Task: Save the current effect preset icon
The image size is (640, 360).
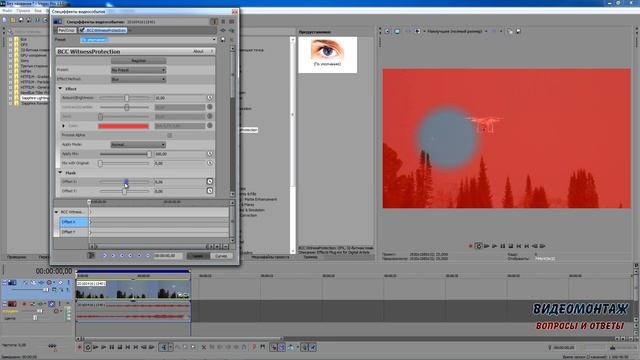Action: click(223, 40)
